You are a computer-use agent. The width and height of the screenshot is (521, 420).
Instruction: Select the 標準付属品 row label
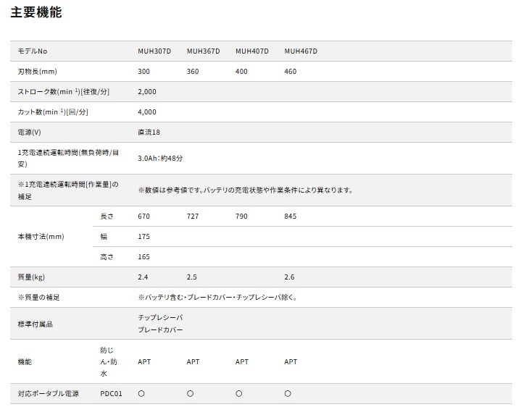click(36, 324)
